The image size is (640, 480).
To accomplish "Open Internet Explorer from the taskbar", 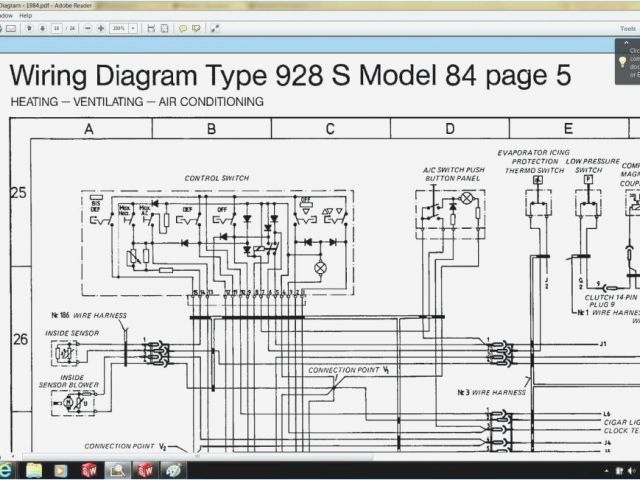I will click(7, 470).
